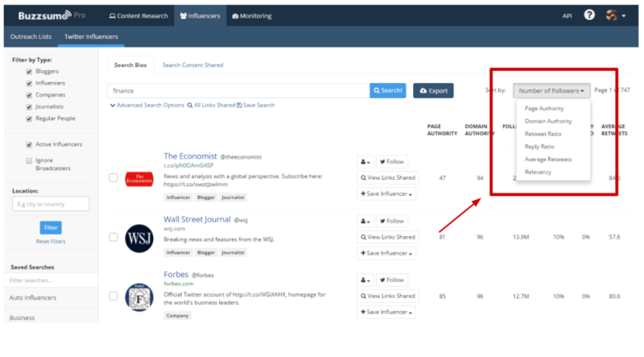Expand Save Influencer for Wall Street Journal
Viewport: 644px width, 357px height.
pos(386,253)
